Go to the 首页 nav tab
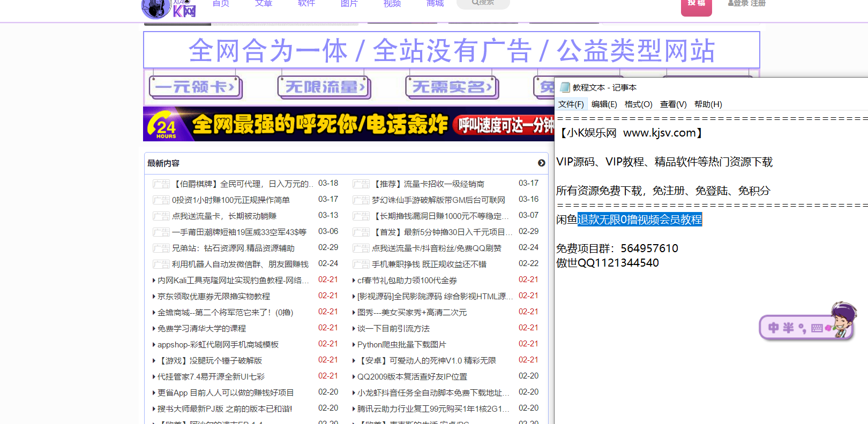This screenshot has width=868, height=424. point(221,3)
